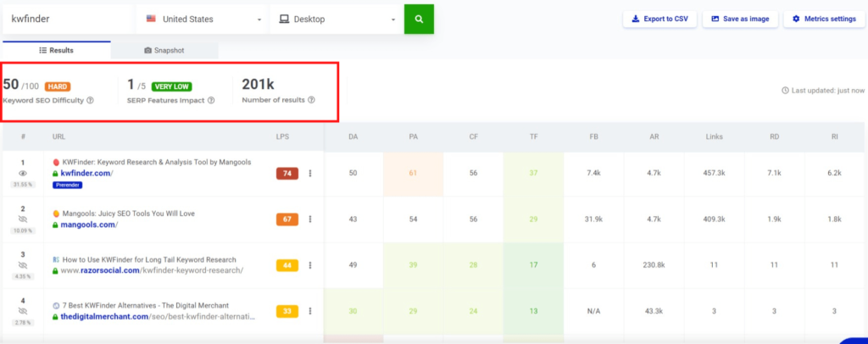Click the clock icon beside Last updated
This screenshot has width=868, height=344.
(785, 90)
